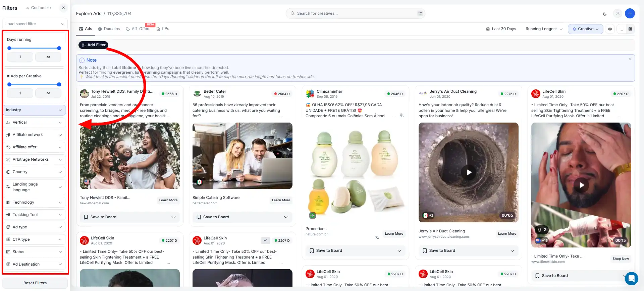Click the Reset Filters button
Image resolution: width=644 pixels, height=291 pixels.
click(35, 283)
